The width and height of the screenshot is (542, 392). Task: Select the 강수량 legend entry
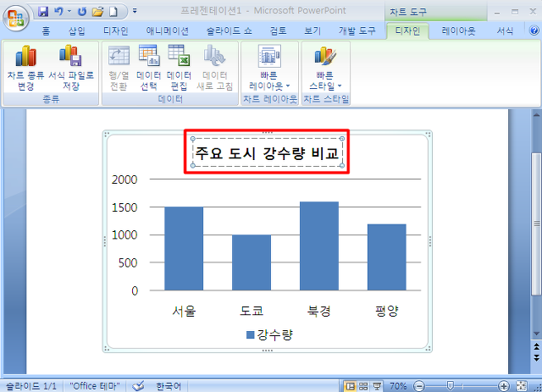(x=269, y=334)
